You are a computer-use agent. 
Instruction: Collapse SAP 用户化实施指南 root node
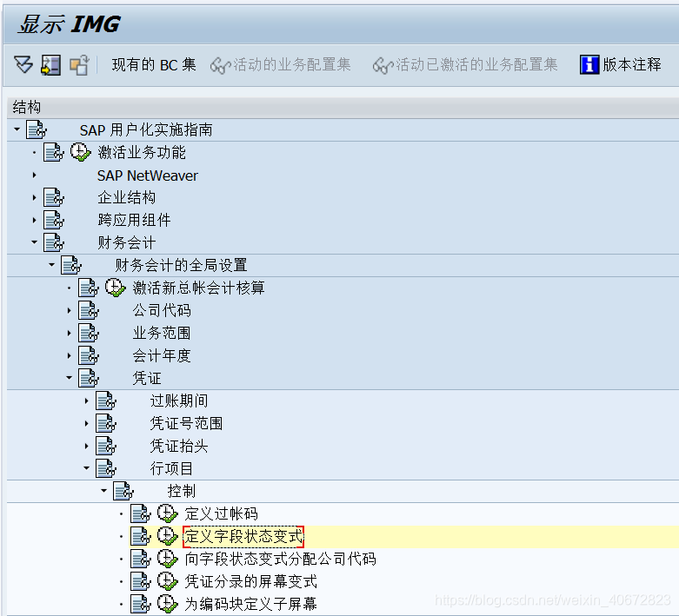point(17,129)
